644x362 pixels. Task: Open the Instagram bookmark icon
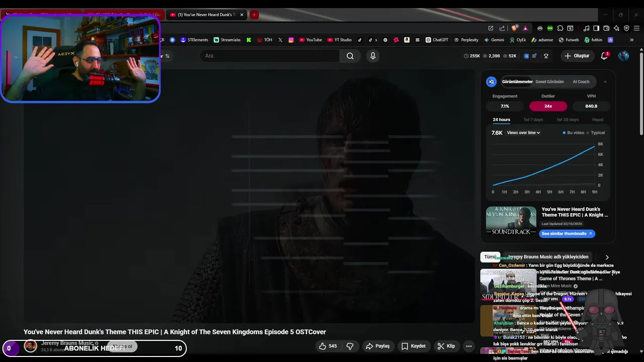[x=291, y=40]
